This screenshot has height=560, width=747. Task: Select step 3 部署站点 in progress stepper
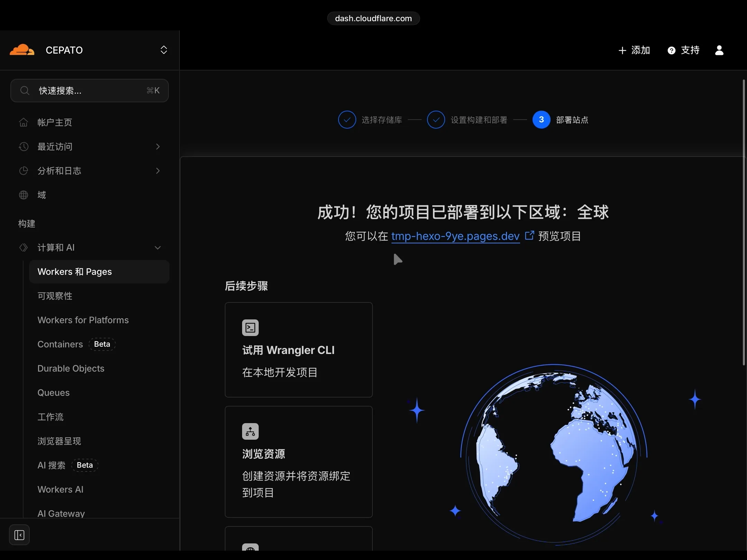point(541,119)
